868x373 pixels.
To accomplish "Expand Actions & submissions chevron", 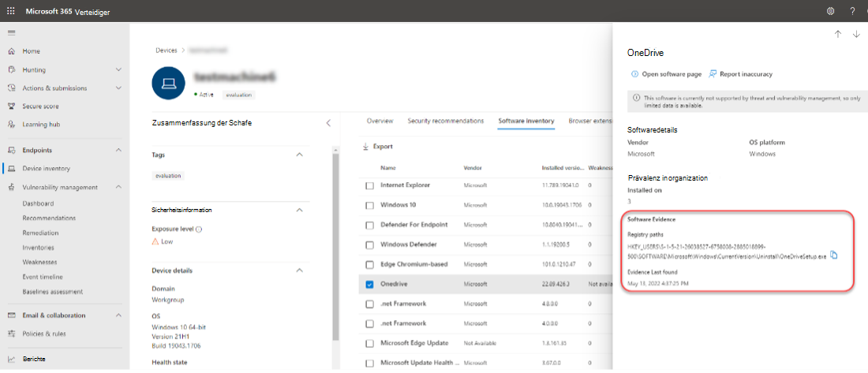I will coord(118,88).
